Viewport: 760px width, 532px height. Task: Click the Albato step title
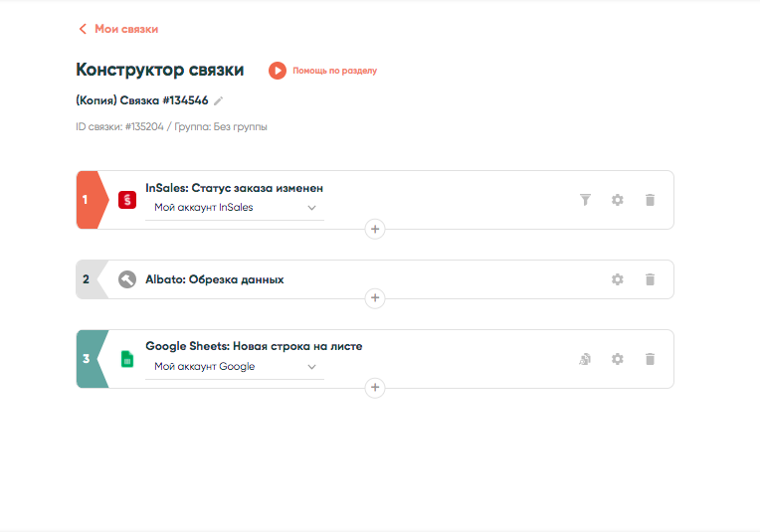[x=214, y=279]
